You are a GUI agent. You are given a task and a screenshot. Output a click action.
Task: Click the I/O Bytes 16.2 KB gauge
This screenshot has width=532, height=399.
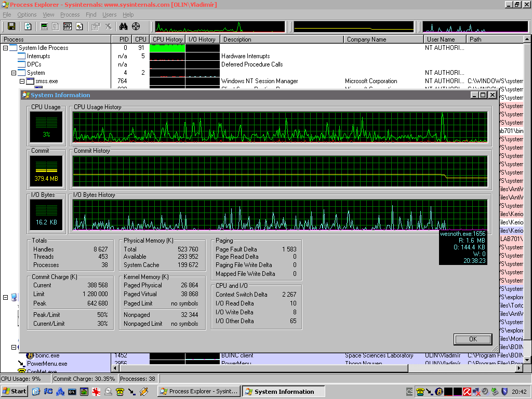pos(46,215)
